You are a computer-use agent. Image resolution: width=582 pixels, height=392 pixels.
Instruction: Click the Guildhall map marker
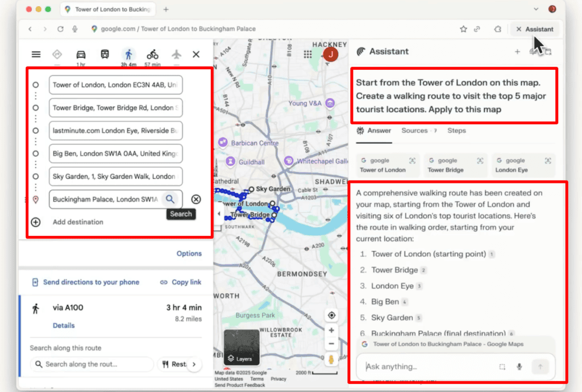[x=231, y=161]
